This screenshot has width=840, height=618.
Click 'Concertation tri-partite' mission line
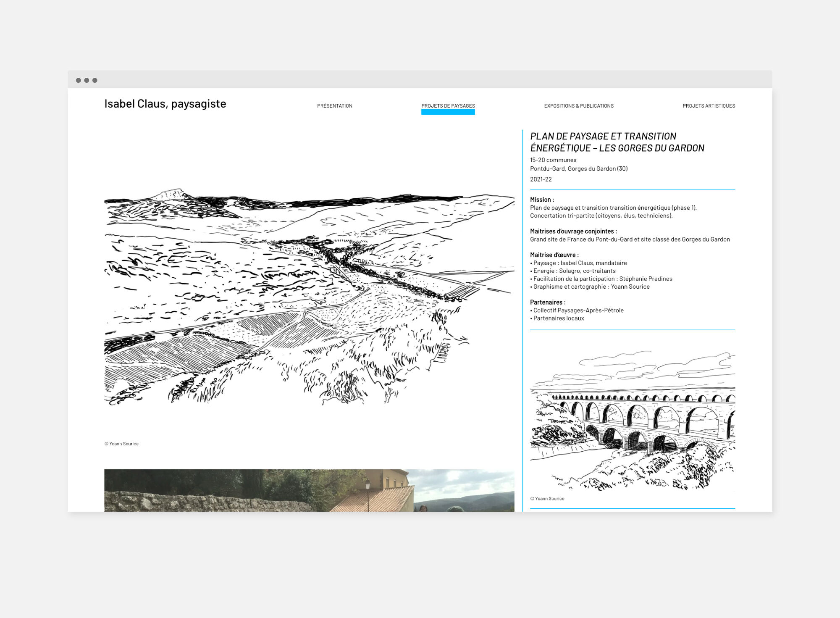(601, 216)
